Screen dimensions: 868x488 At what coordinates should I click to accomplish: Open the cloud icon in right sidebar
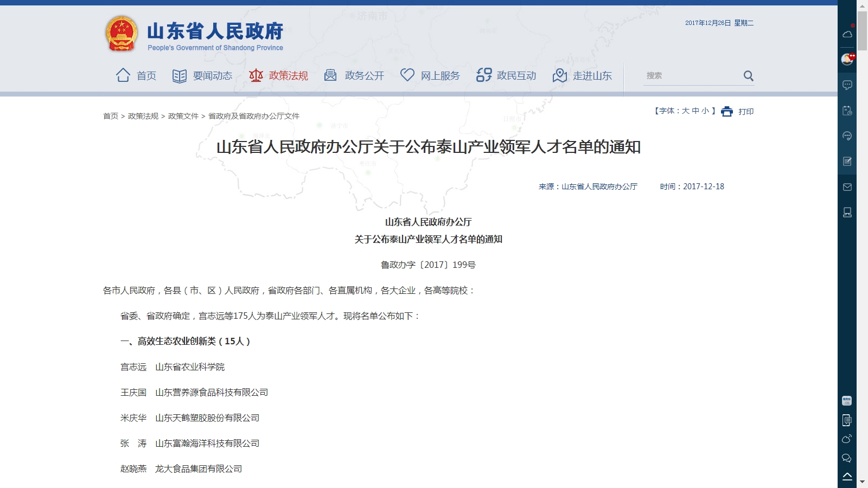[847, 34]
